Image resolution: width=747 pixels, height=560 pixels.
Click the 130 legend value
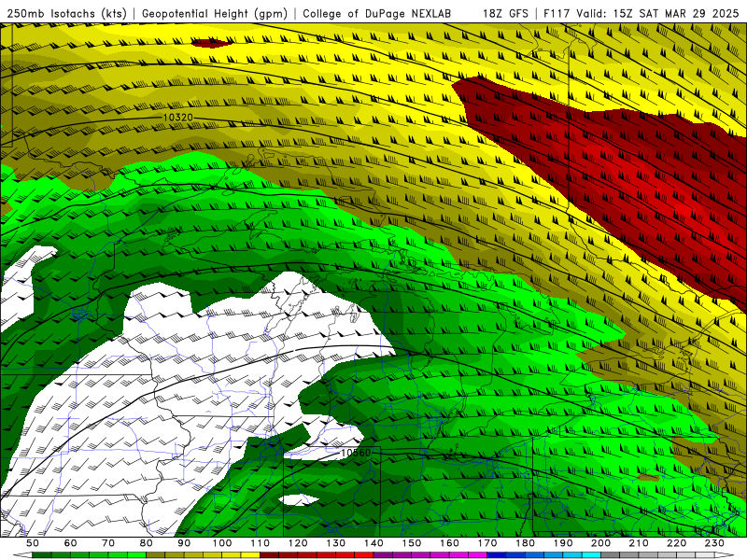point(335,543)
